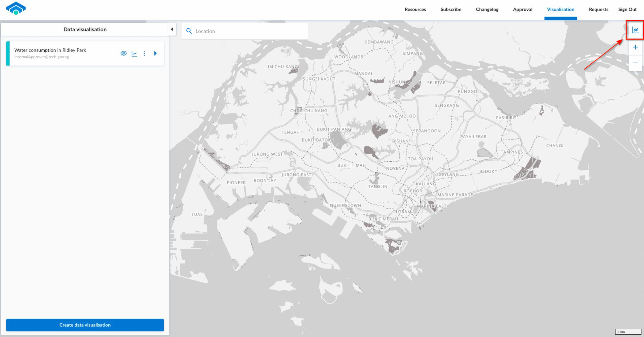
Task: Click the QUEENSTOWN map label
Action: pyautogui.click(x=345, y=205)
